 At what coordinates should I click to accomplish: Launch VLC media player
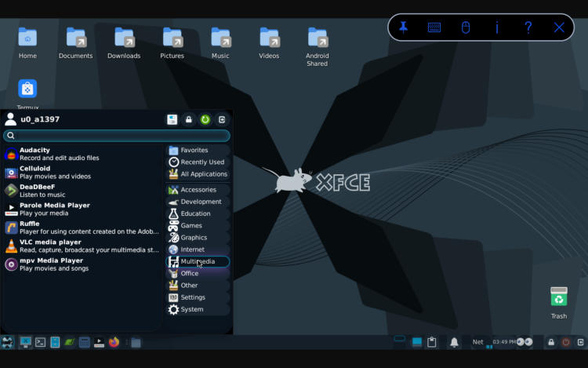click(82, 246)
